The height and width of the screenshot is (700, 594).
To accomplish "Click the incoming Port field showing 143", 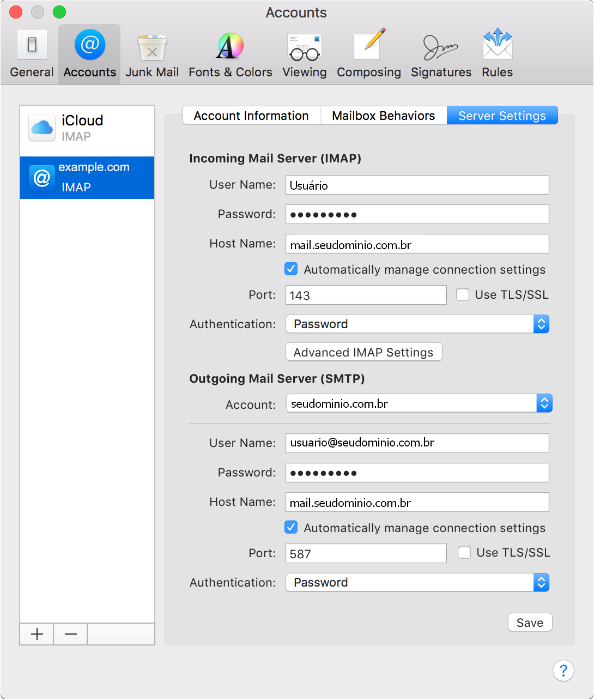I will [x=366, y=295].
